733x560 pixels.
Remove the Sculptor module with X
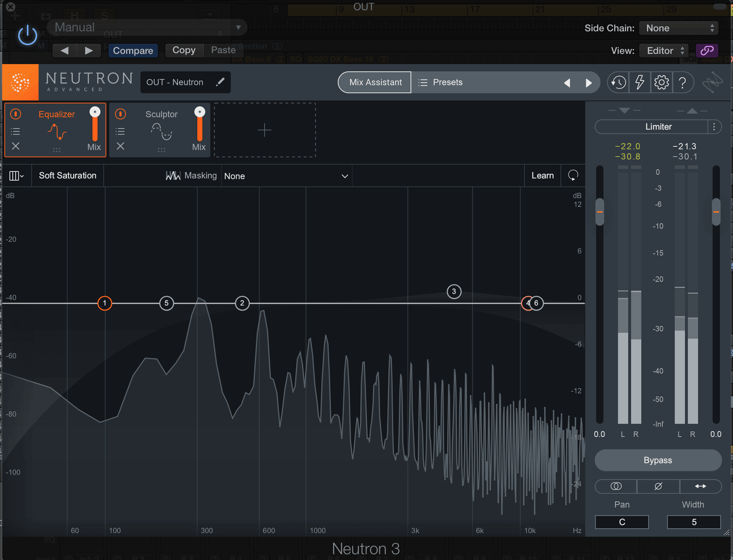pyautogui.click(x=120, y=146)
